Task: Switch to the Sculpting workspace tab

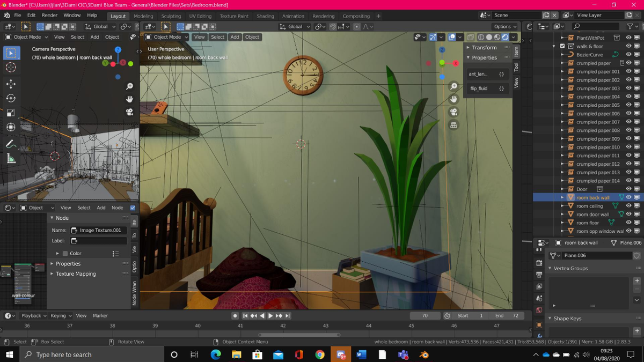Action: (x=171, y=16)
